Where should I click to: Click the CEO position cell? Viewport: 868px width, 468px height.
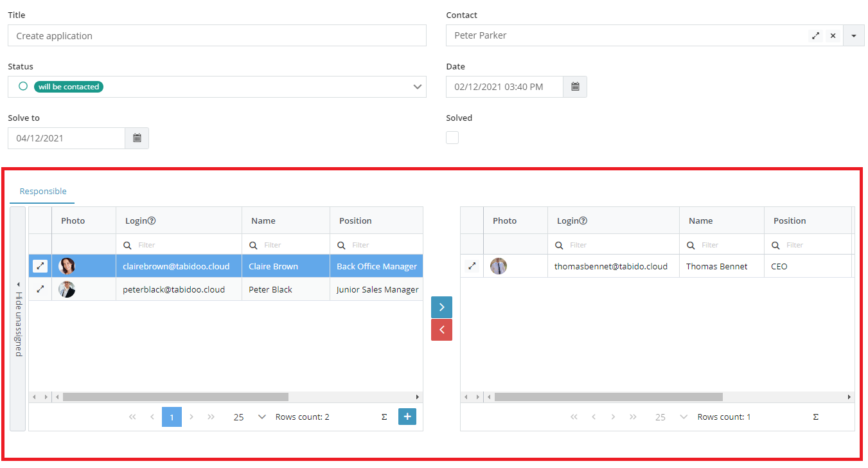pos(808,266)
